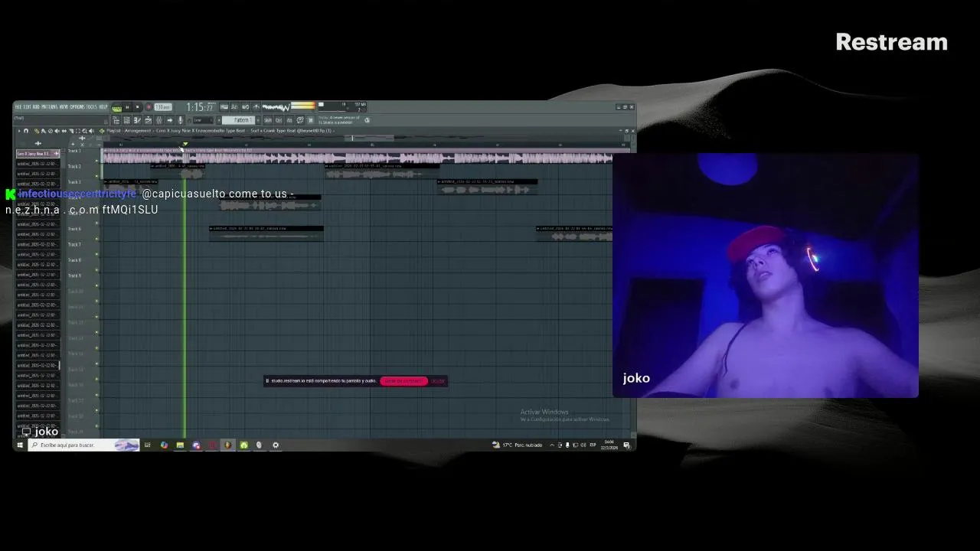Click the playlist song position marker
This screenshot has height=551, width=980.
tap(185, 144)
